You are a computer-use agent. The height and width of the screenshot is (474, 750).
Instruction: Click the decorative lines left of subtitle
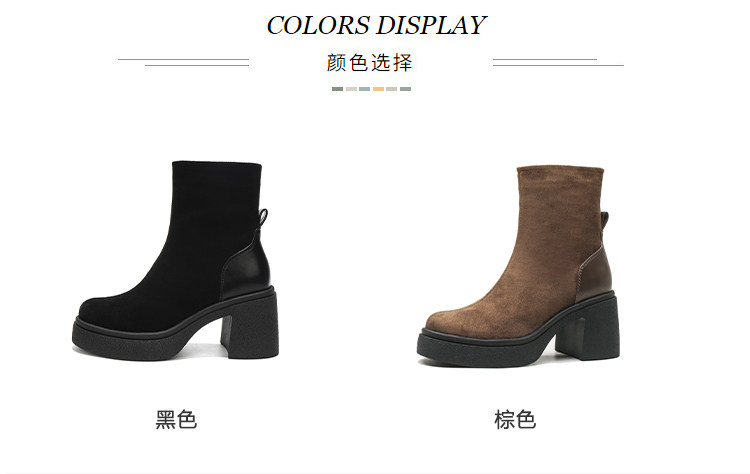tap(184, 62)
